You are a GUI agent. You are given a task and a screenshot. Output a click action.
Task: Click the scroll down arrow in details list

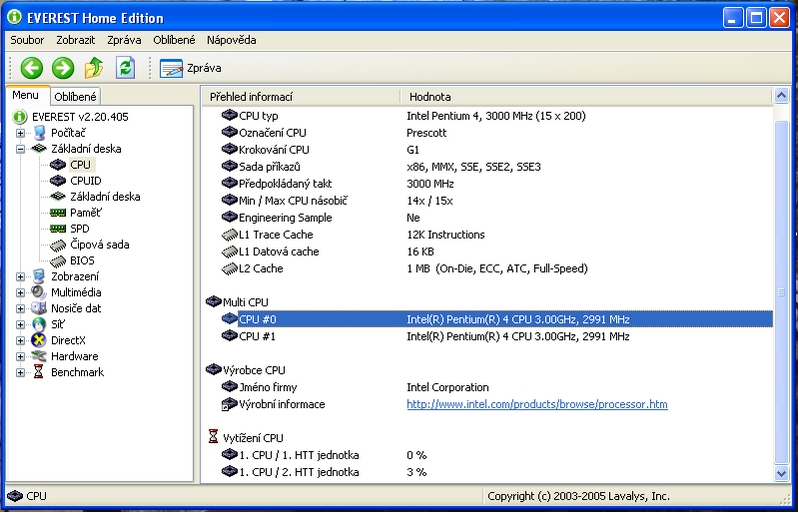[781, 474]
